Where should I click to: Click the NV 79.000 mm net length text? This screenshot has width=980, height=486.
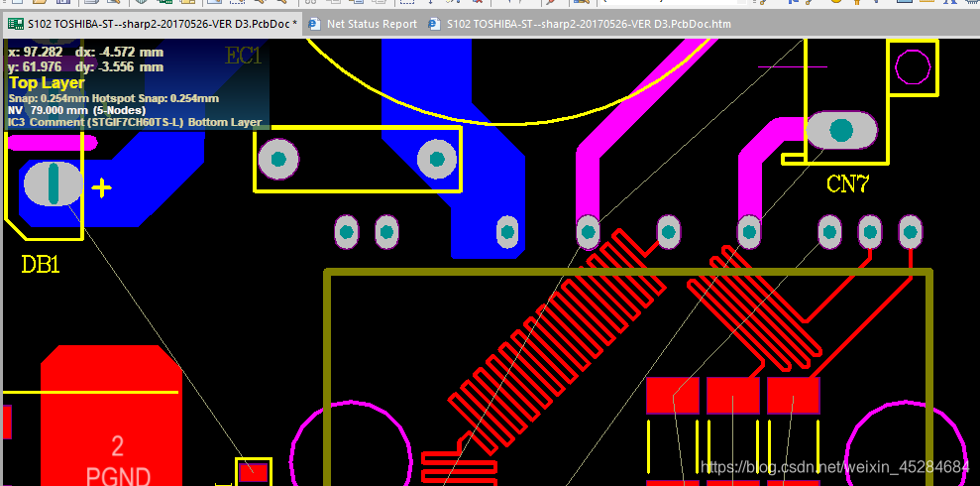tap(77, 111)
